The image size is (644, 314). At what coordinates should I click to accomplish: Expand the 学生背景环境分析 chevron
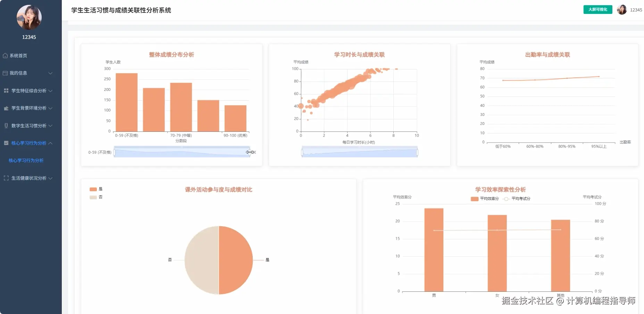click(50, 108)
